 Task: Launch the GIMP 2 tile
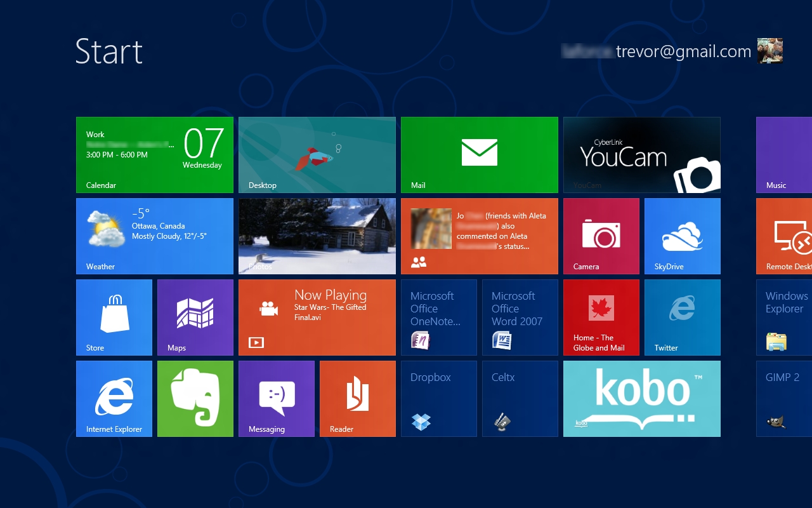[784, 399]
